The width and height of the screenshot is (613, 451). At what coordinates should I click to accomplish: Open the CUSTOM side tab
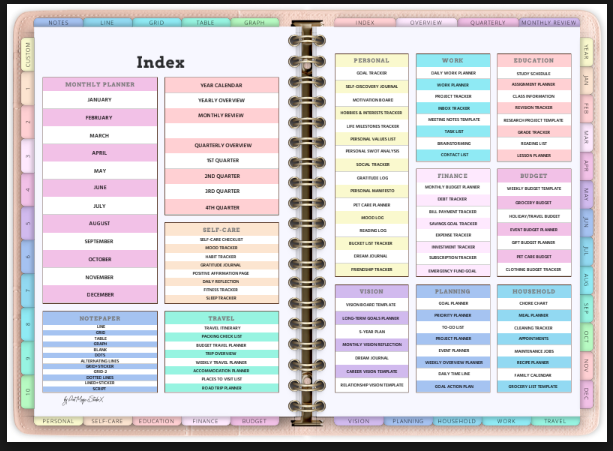(28, 55)
